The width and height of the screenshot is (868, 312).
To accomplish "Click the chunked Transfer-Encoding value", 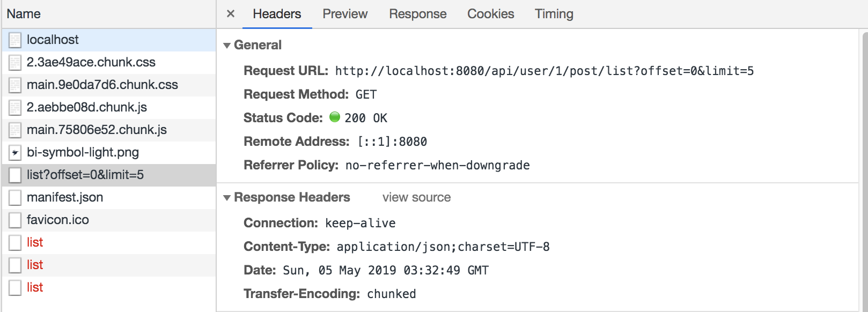I will [x=392, y=294].
